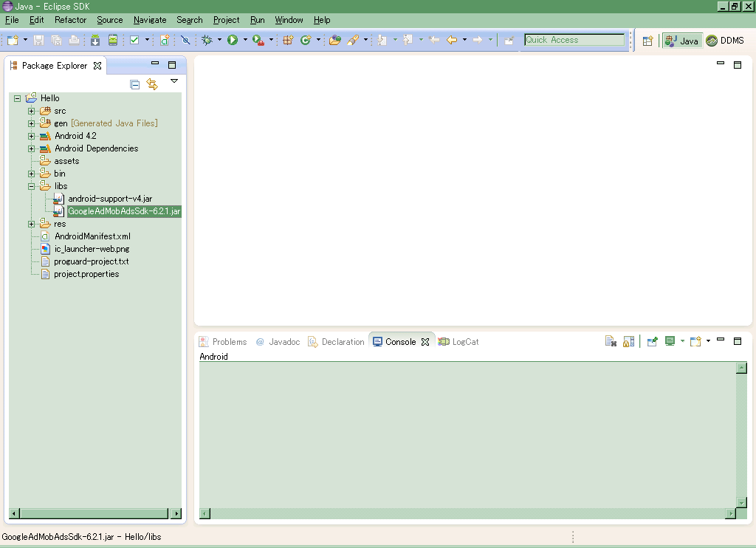Select the Java perspective button
Image resolution: width=756 pixels, height=548 pixels.
681,41
